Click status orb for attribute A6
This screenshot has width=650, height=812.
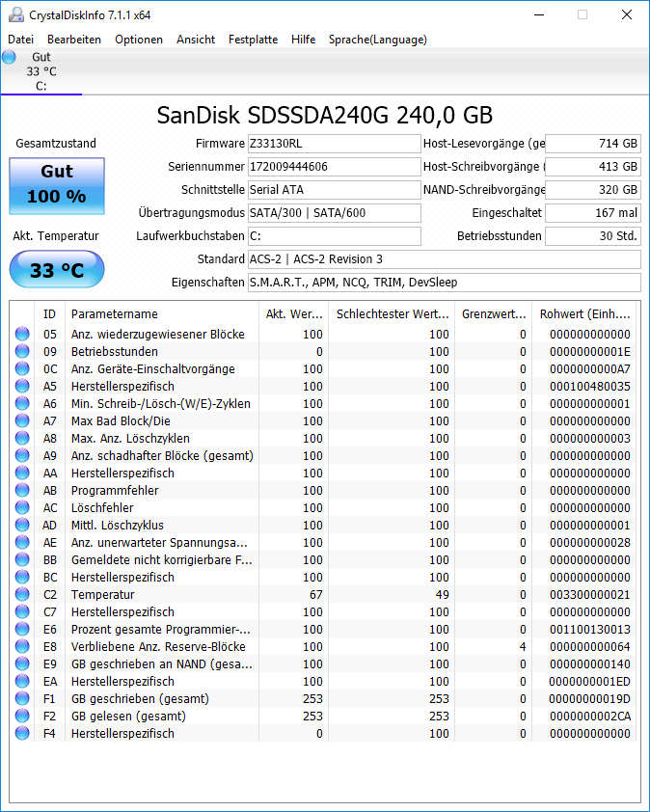(22, 403)
